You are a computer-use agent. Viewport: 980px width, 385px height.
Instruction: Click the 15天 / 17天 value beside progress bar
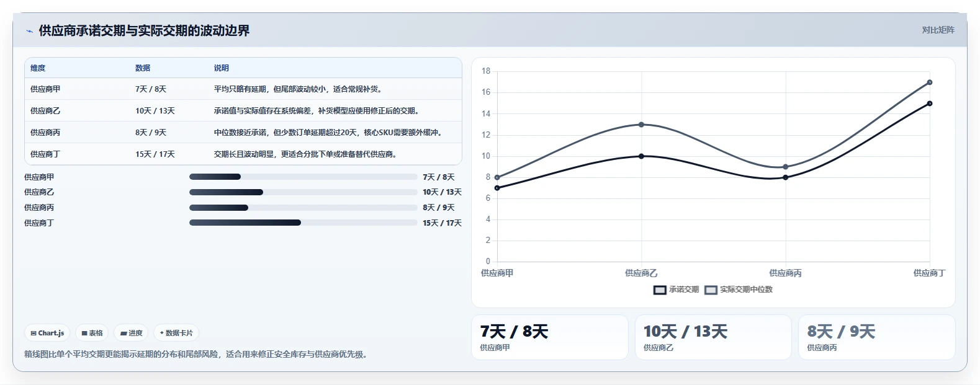point(442,223)
